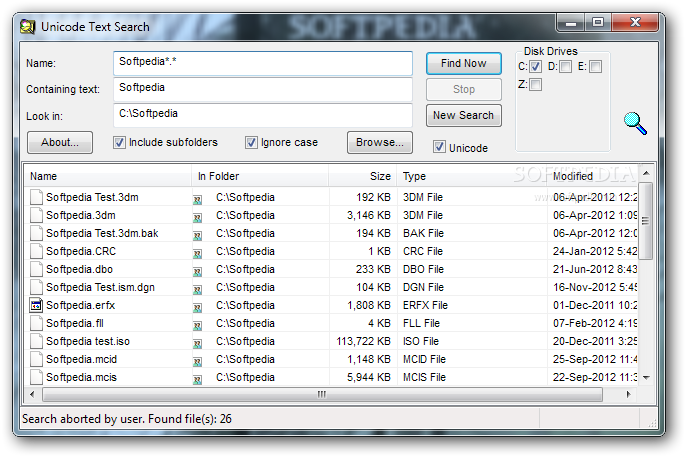The width and height of the screenshot is (686, 457).
Task: Uncheck the C: disk drive checkbox
Action: point(536,66)
